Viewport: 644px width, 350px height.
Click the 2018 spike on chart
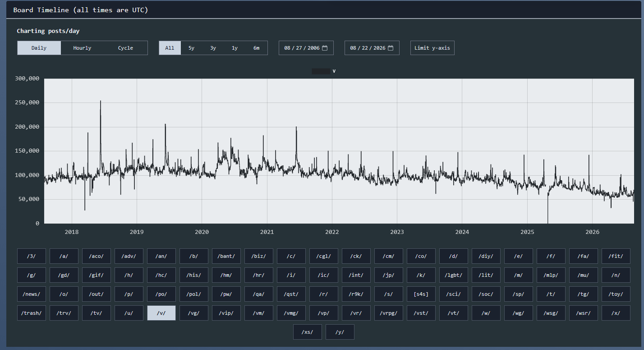coord(101,101)
